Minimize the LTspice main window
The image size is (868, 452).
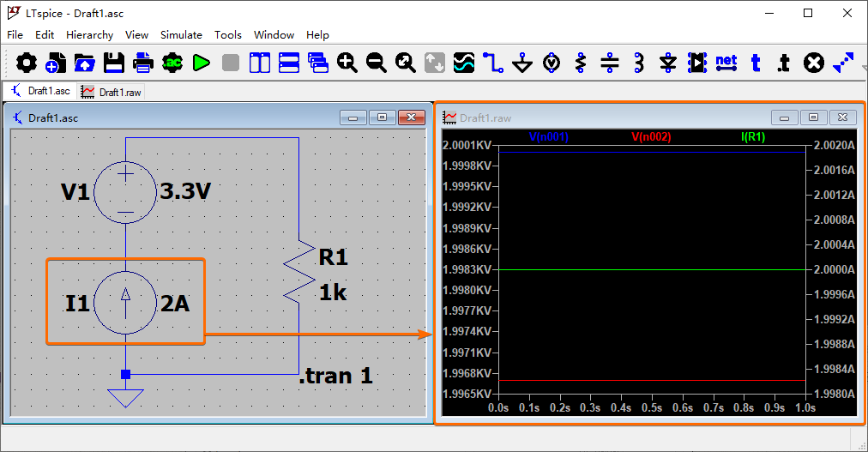tap(769, 13)
